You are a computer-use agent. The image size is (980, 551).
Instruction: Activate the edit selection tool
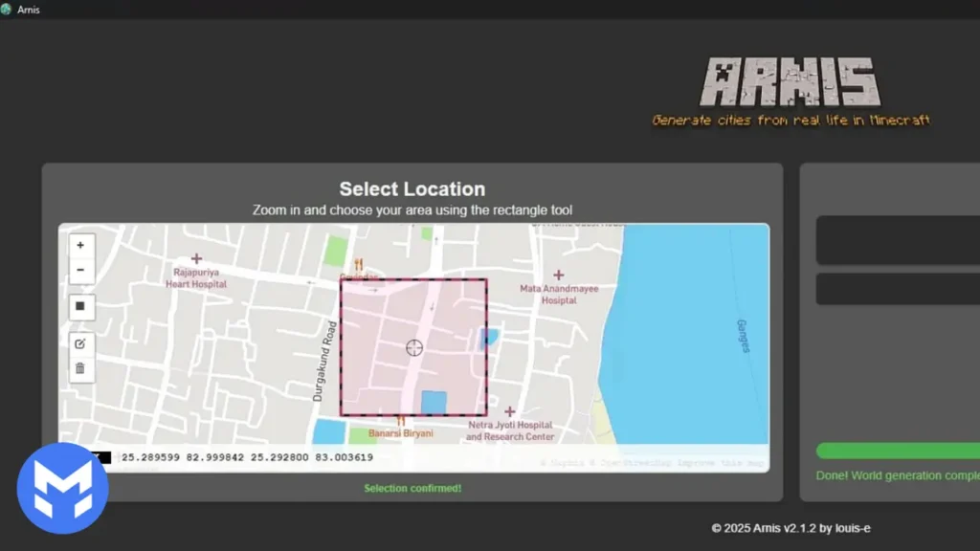click(x=80, y=343)
